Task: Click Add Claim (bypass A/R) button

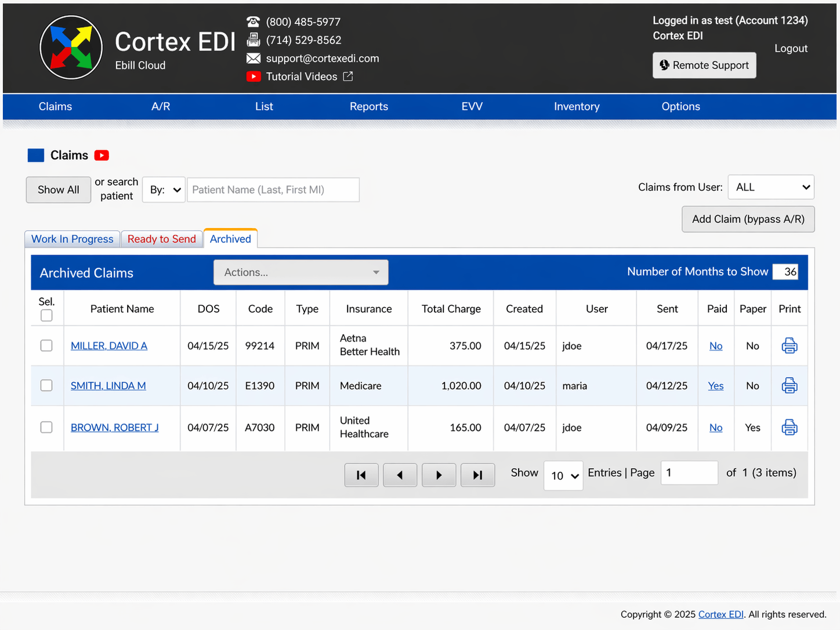Action: point(748,219)
